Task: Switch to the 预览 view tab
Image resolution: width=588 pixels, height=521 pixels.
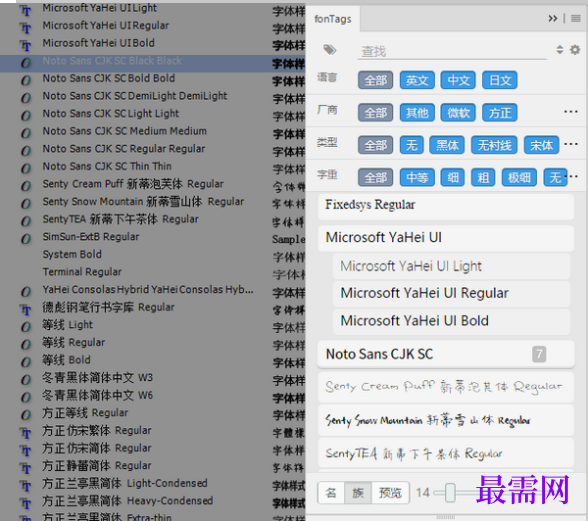Action: tap(390, 492)
